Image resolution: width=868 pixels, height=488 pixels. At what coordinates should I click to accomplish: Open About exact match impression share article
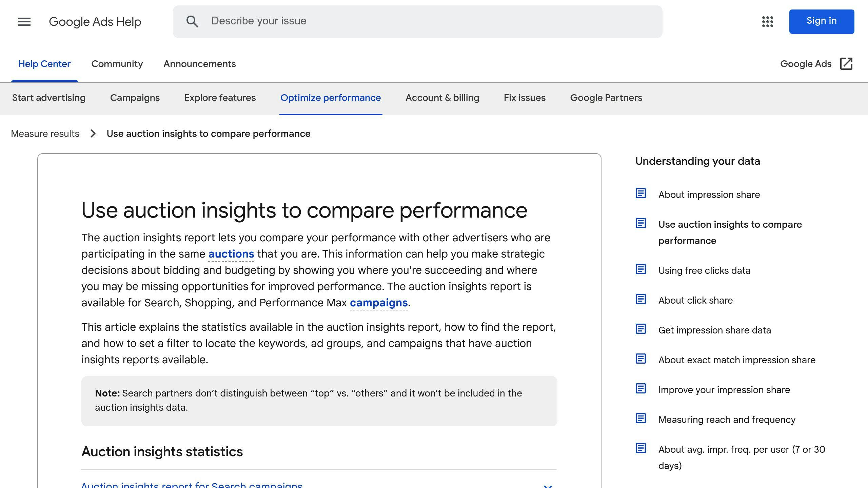coord(737,360)
